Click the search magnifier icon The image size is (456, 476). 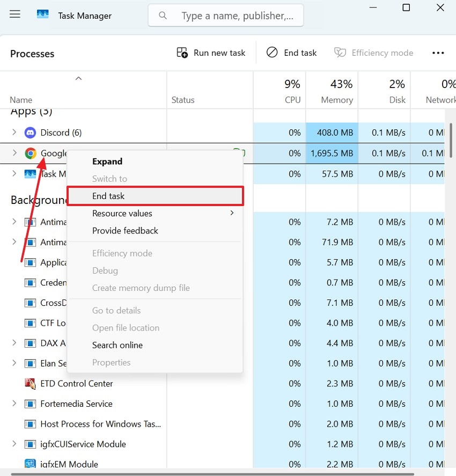pos(163,16)
